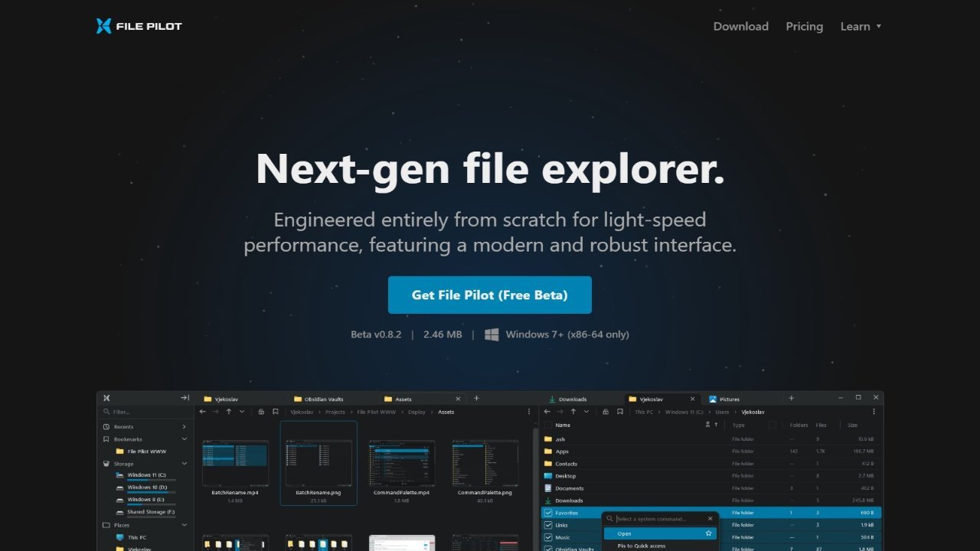Click Projects in the Assets breadcrumb

(x=335, y=412)
